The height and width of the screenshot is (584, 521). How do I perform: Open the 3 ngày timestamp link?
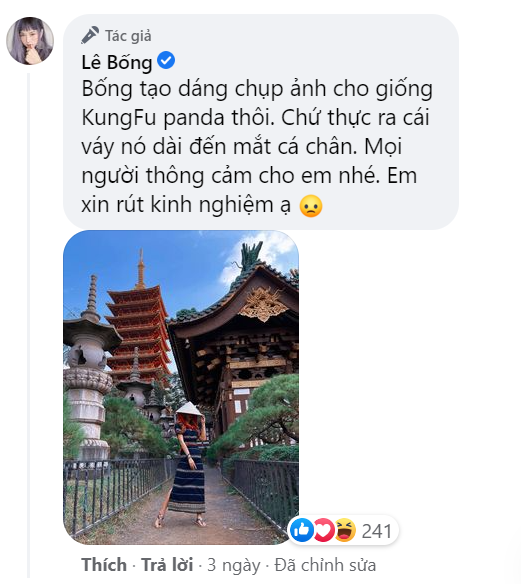pyautogui.click(x=234, y=565)
